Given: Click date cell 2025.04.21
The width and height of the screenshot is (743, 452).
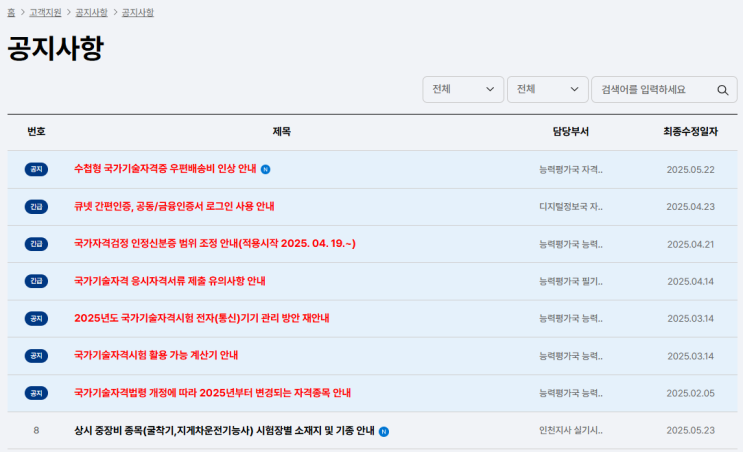Looking at the screenshot, I should (690, 244).
